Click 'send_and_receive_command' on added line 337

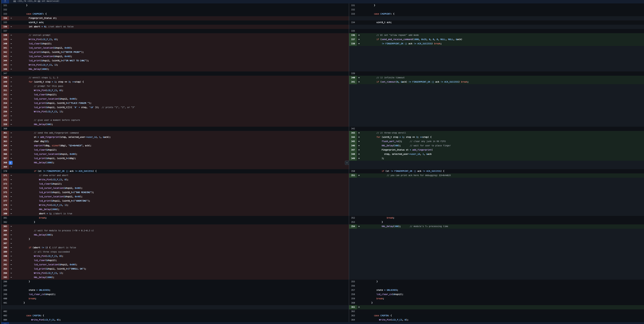397,39
